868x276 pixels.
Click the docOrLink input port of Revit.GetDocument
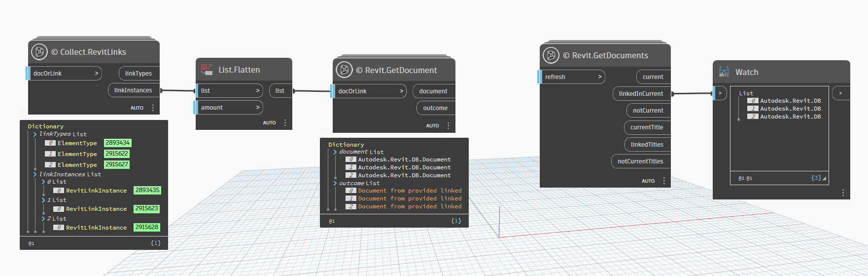[369, 91]
